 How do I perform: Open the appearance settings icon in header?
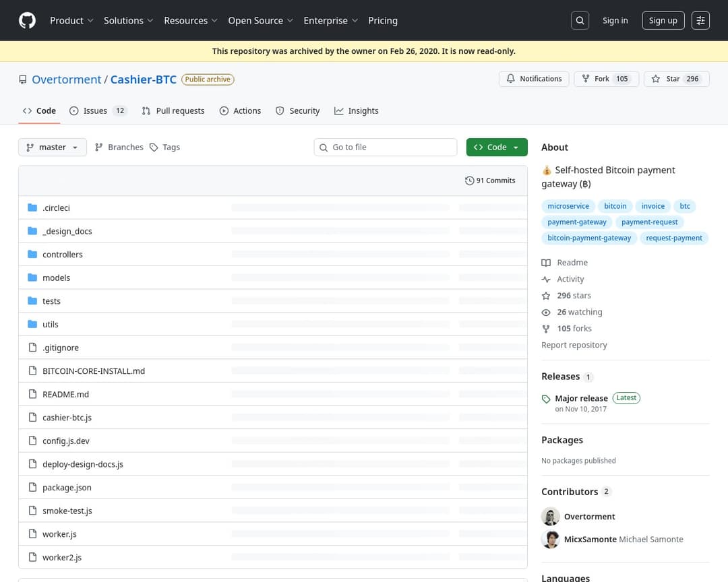[x=700, y=20]
